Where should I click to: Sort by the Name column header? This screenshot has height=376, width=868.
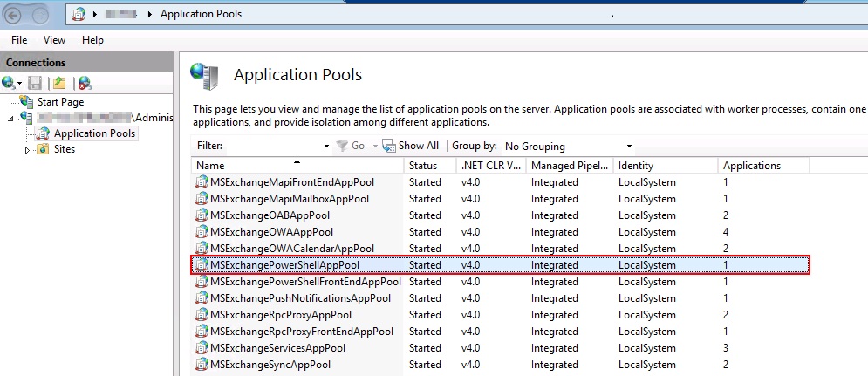click(x=298, y=166)
